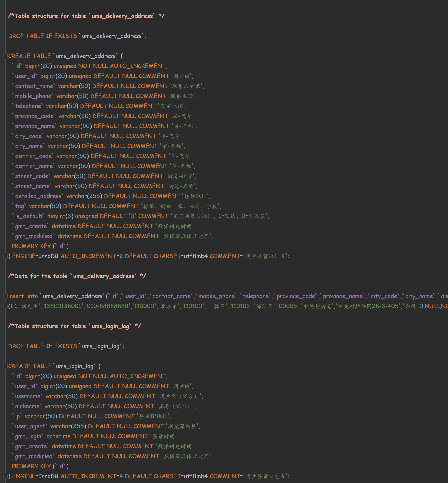Click the district_code column definition line
The width and height of the screenshot is (448, 483).
click(x=103, y=156)
